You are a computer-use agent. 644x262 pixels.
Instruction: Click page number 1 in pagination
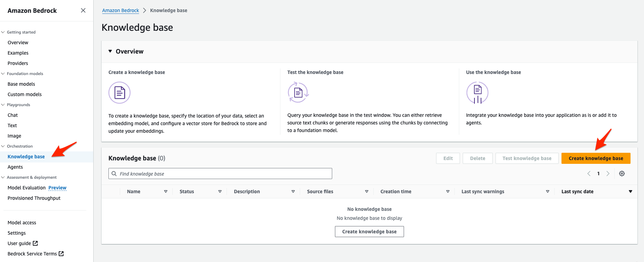point(598,174)
